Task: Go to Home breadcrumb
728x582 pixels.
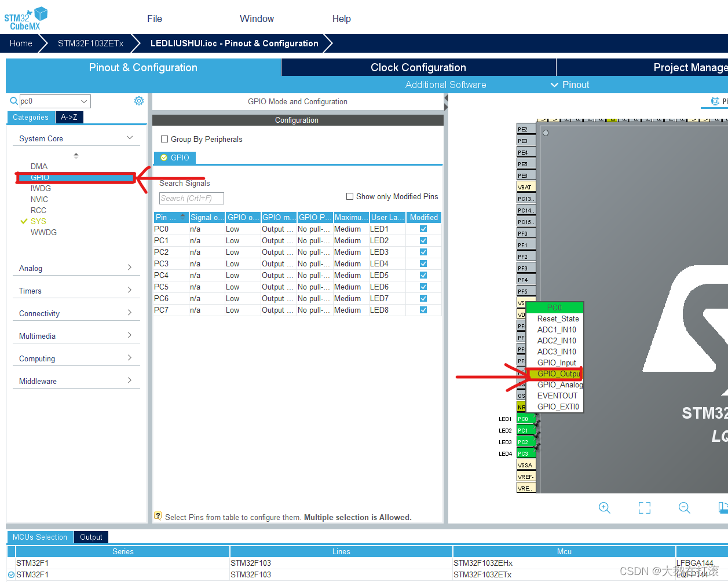Action: (x=21, y=43)
